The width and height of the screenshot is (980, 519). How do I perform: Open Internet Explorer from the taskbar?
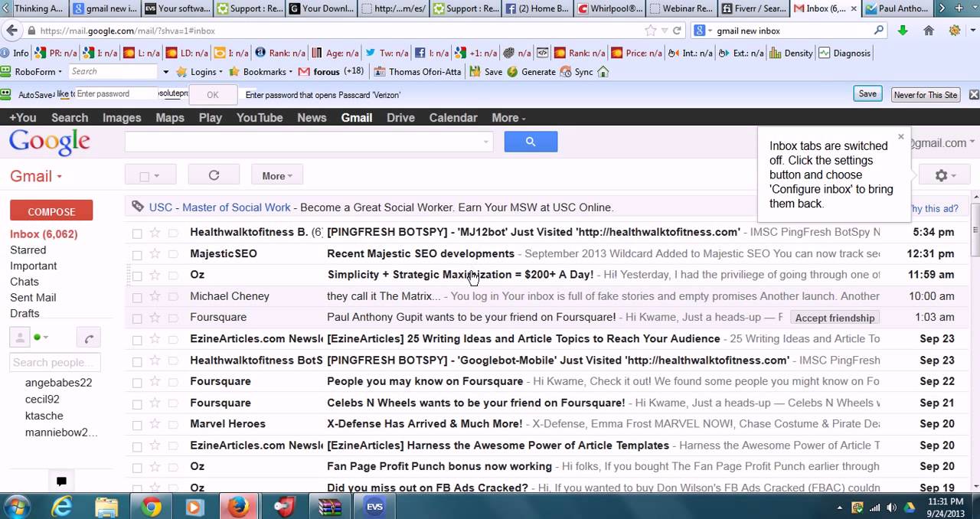point(61,506)
